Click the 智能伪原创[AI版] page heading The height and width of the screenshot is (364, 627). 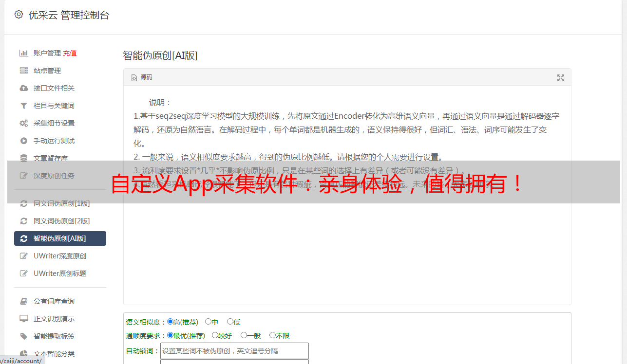point(160,55)
